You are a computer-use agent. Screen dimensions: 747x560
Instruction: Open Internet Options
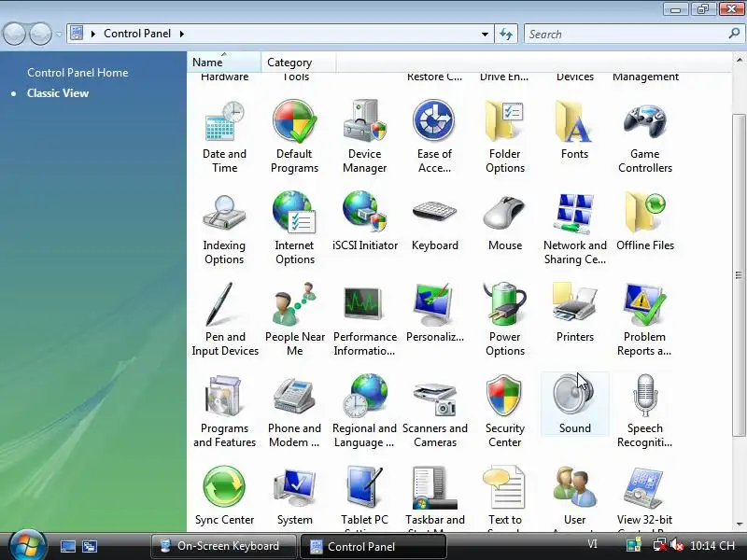click(294, 229)
